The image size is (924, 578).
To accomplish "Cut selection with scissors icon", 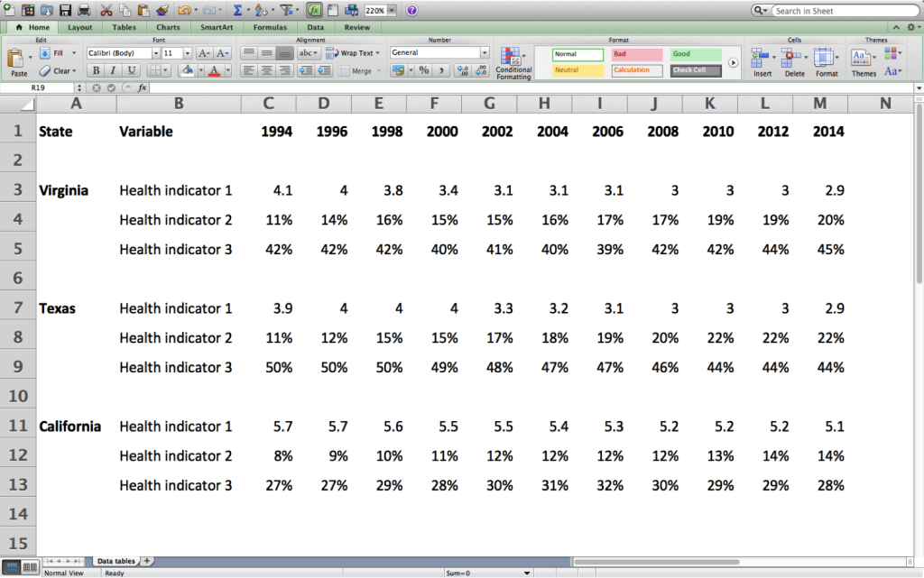I will pyautogui.click(x=106, y=9).
